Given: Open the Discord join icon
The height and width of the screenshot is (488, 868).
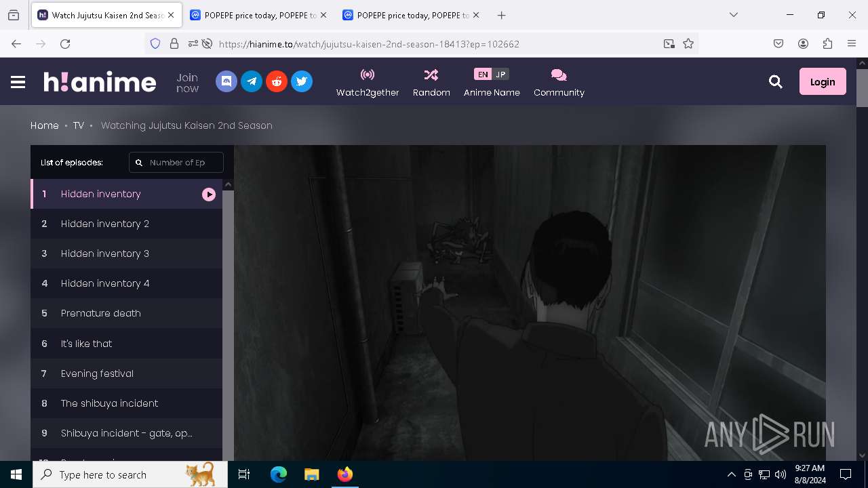Looking at the screenshot, I should (226, 81).
